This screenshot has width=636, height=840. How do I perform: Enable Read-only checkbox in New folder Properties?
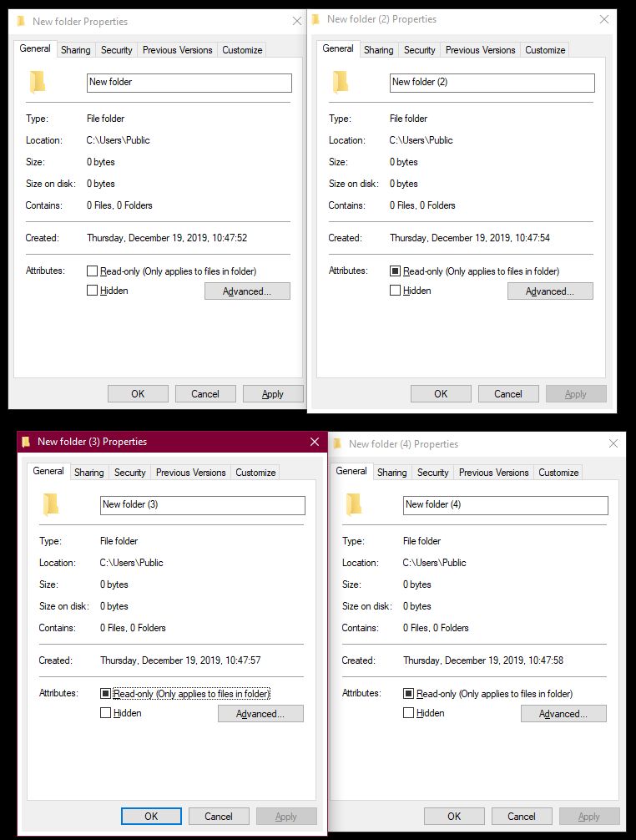[x=93, y=271]
